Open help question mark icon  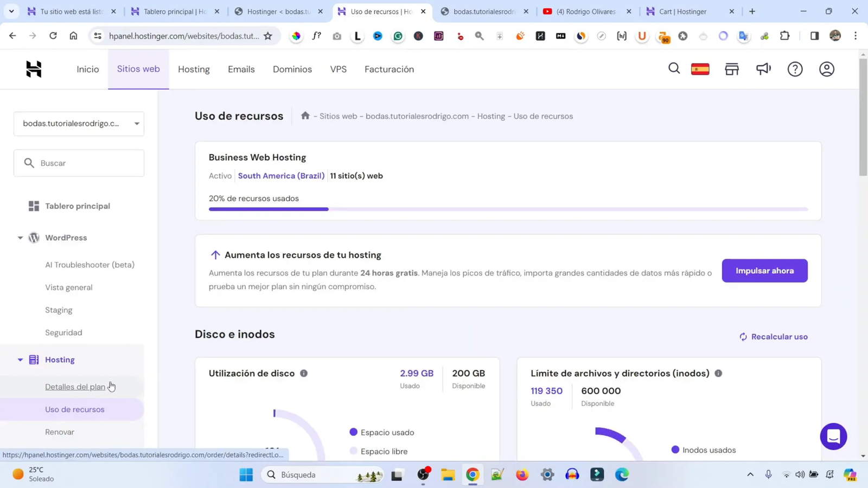[795, 69]
